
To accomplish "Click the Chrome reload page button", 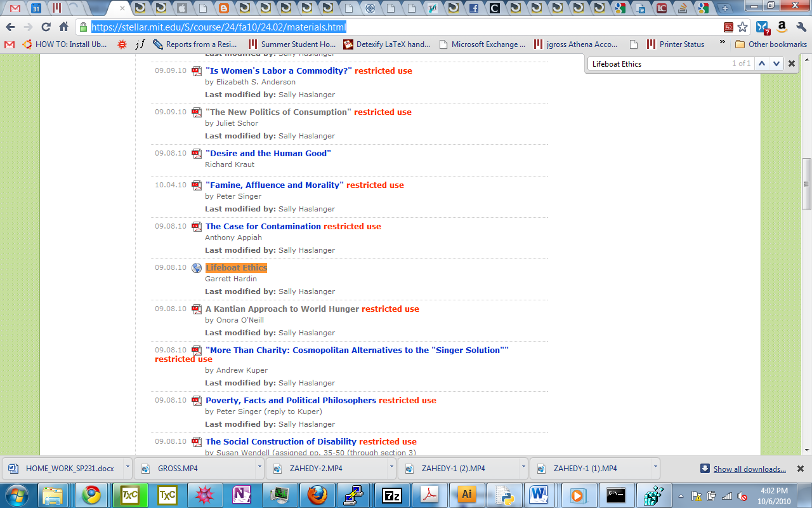I will click(x=46, y=27).
